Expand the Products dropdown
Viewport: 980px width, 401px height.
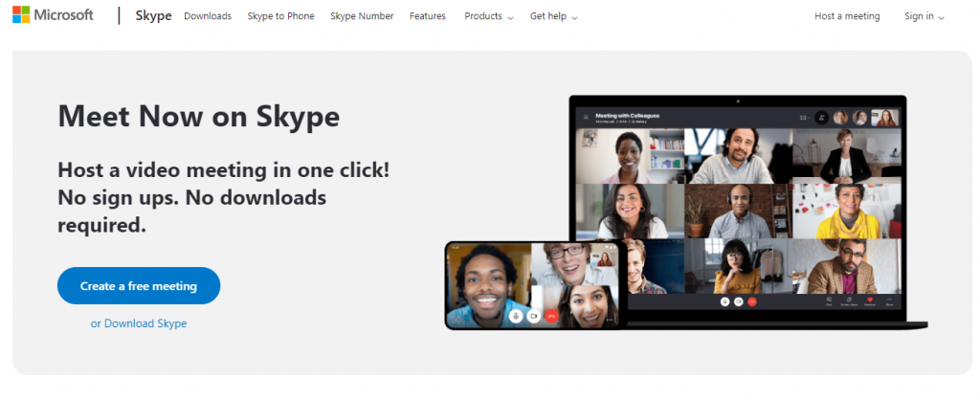489,16
